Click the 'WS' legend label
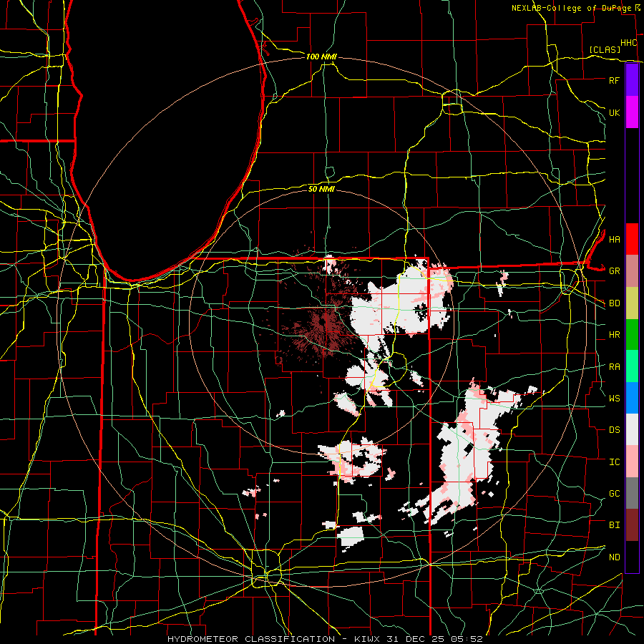Viewport: 644px width, 644px height. coord(614,399)
